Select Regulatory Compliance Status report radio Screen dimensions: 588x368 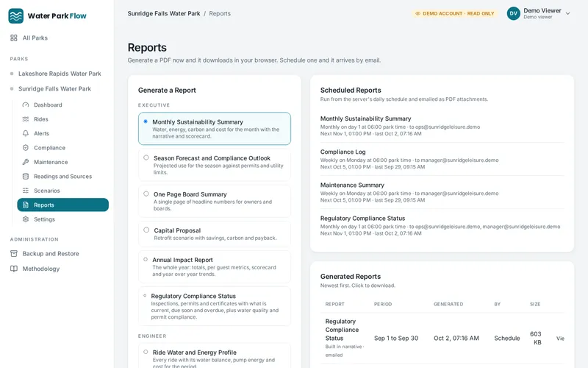145,296
